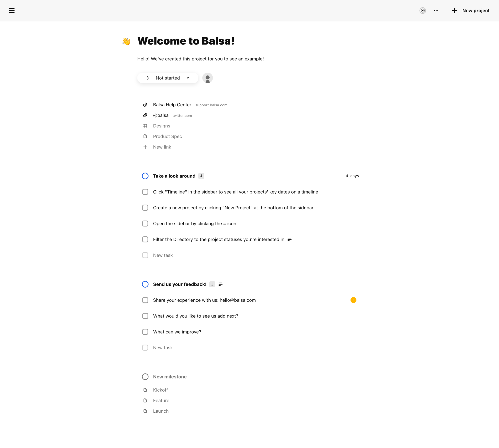
Task: Open the Balsa Help Center link
Action: click(172, 105)
